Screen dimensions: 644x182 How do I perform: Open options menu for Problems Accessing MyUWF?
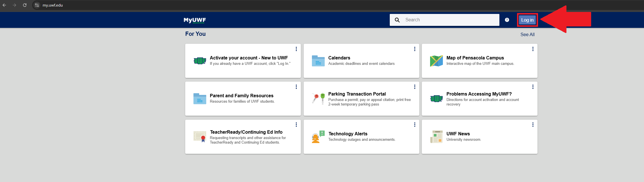(533, 87)
